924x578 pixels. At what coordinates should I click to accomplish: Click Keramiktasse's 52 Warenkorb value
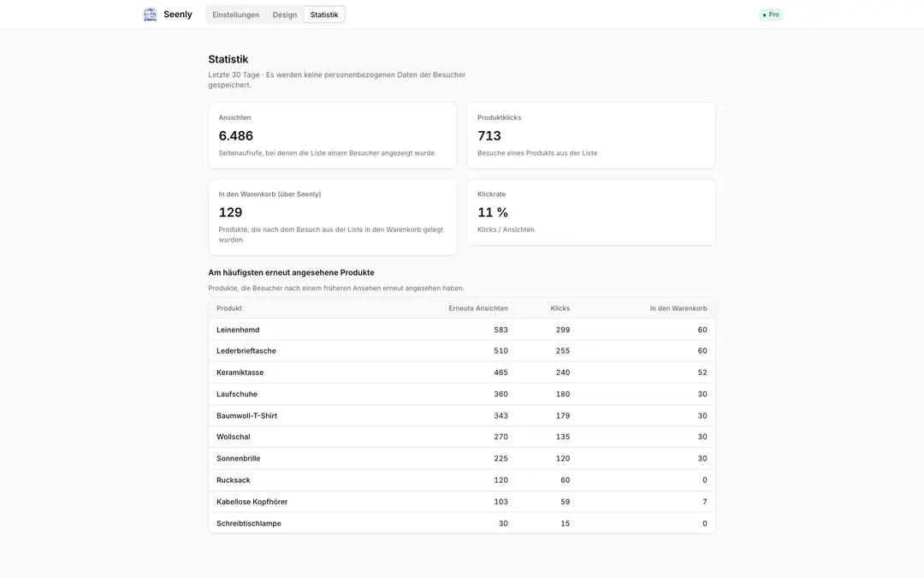(x=702, y=372)
